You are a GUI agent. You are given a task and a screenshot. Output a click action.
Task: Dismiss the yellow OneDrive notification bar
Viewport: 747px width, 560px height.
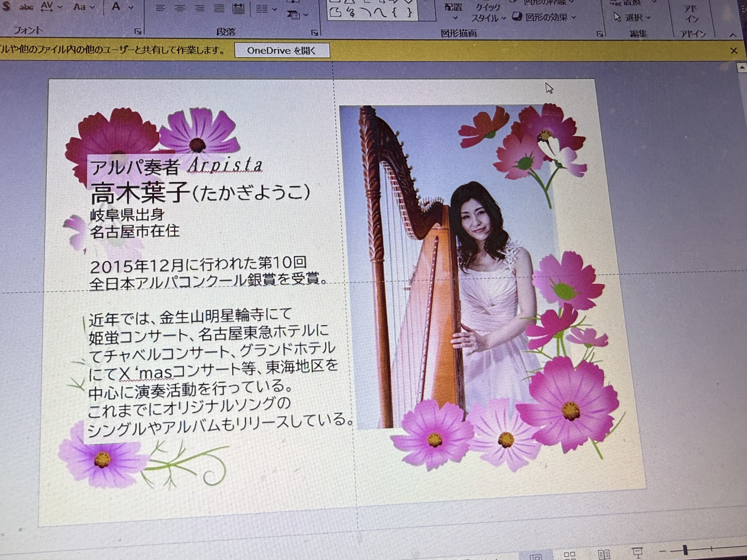pos(734,51)
